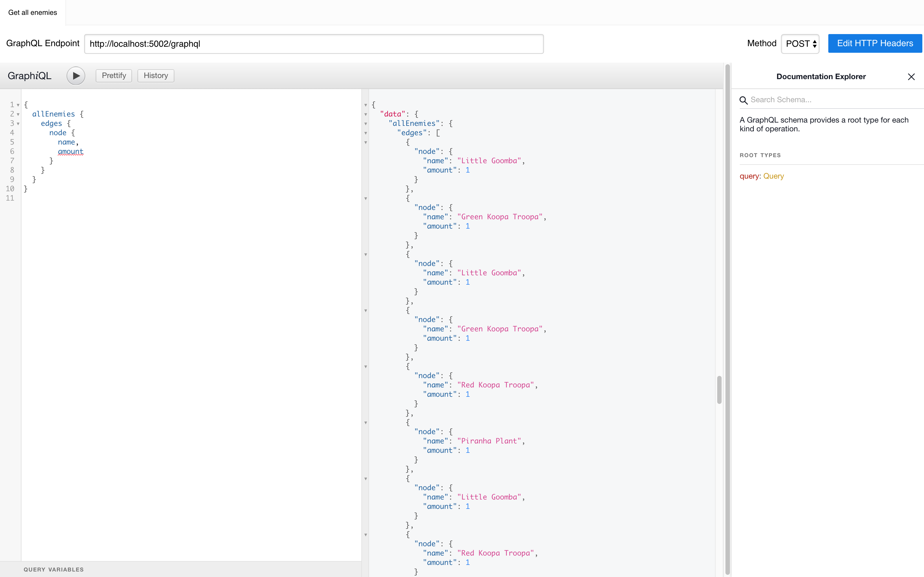Click the results pane scrollbar thumb
This screenshot has height=577, width=924.
[x=719, y=390]
